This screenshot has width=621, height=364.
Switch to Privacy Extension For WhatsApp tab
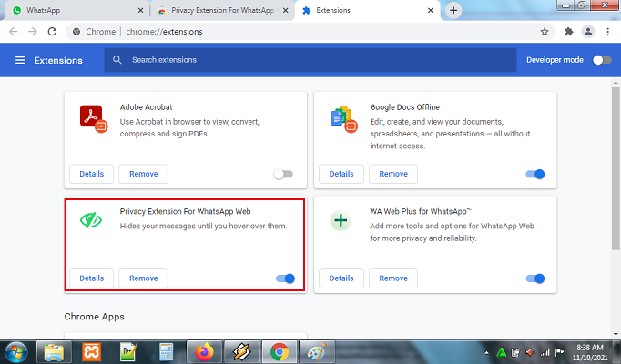point(222,10)
